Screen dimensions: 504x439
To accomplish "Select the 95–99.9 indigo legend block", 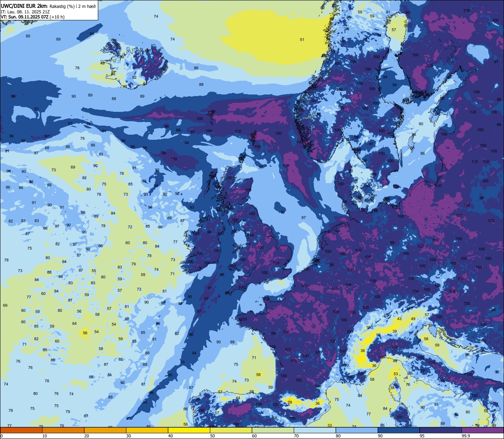I will 441,430.
